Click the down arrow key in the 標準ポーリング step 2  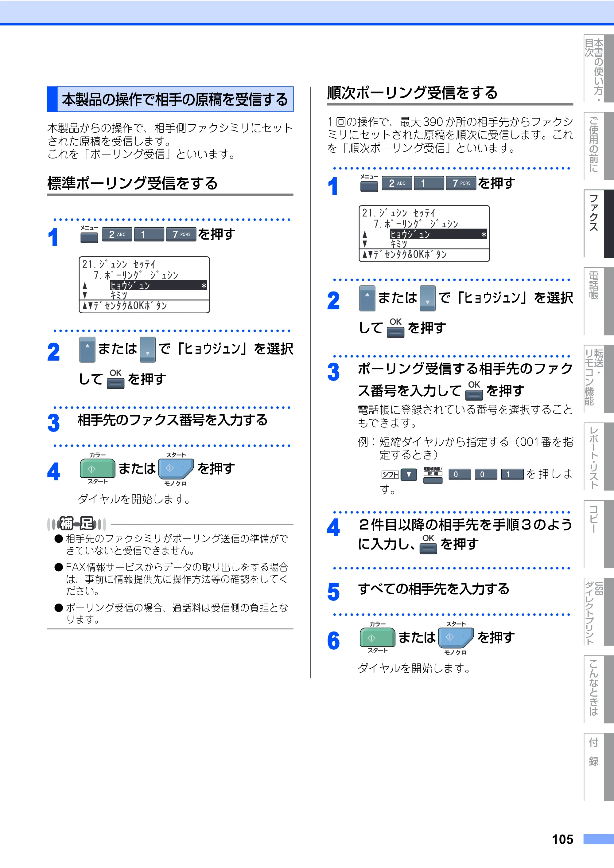click(x=147, y=350)
